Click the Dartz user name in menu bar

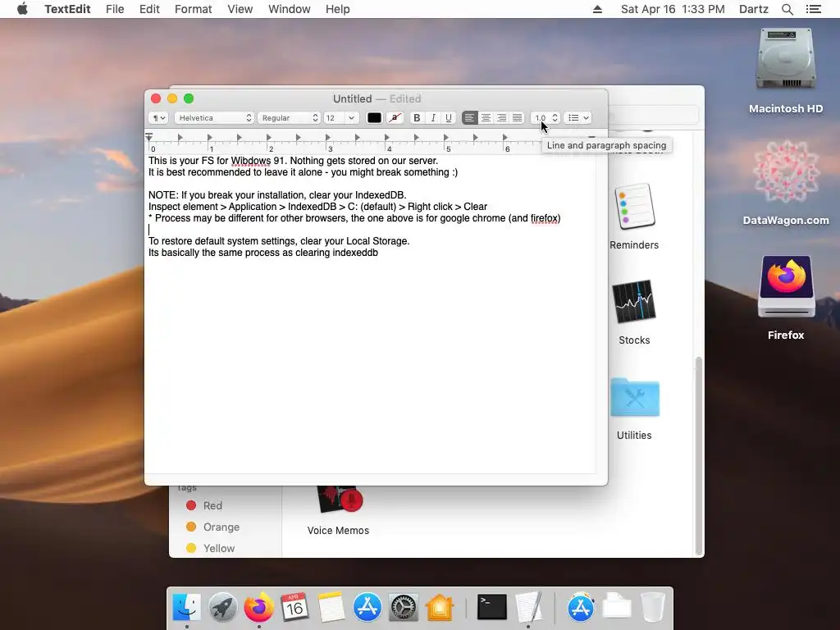[753, 9]
